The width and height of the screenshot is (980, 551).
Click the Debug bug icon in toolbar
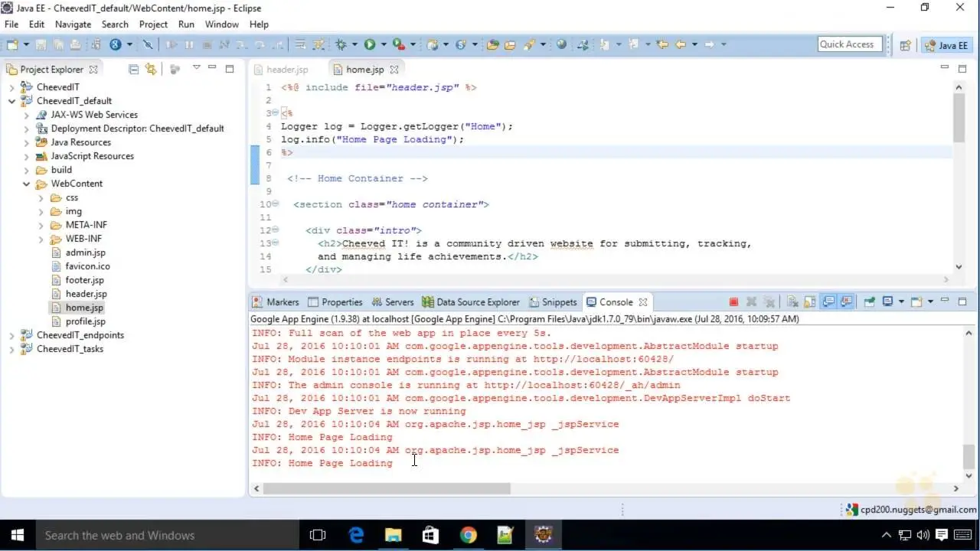(341, 45)
